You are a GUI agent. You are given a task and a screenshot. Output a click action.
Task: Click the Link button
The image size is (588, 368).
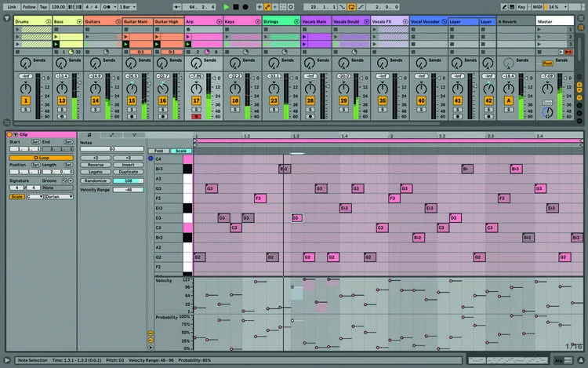(12, 7)
